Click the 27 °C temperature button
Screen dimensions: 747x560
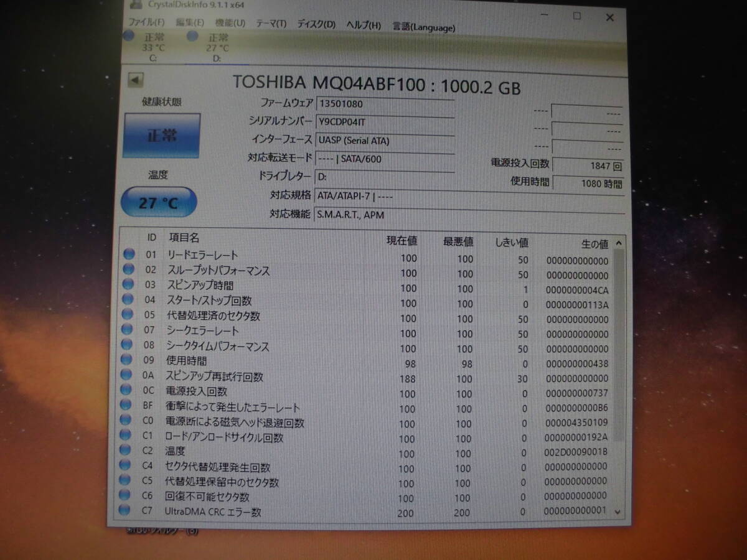158,203
